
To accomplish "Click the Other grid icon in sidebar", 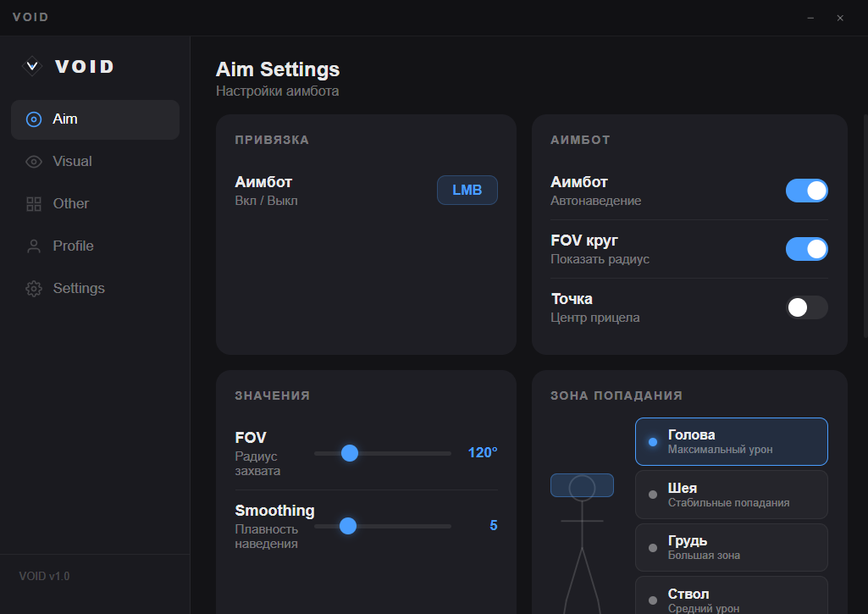I will coord(34,204).
